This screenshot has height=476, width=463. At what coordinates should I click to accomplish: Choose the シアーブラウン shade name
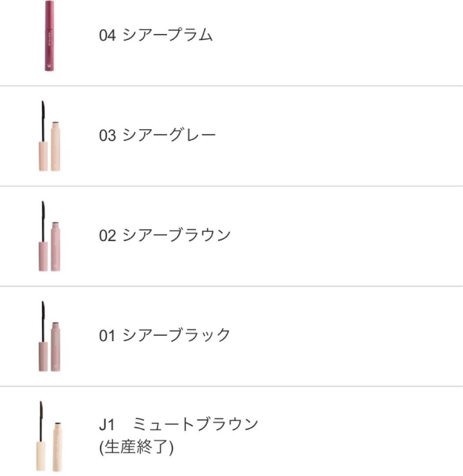point(176,235)
